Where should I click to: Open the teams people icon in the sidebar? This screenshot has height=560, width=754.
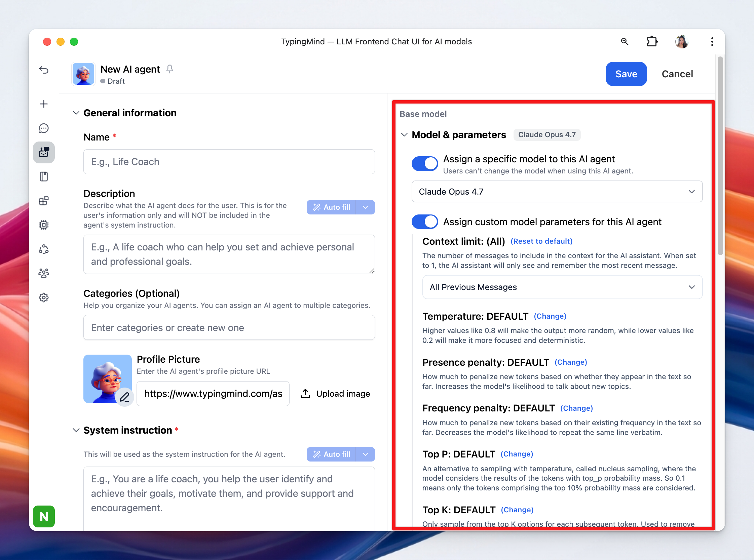tap(44, 273)
